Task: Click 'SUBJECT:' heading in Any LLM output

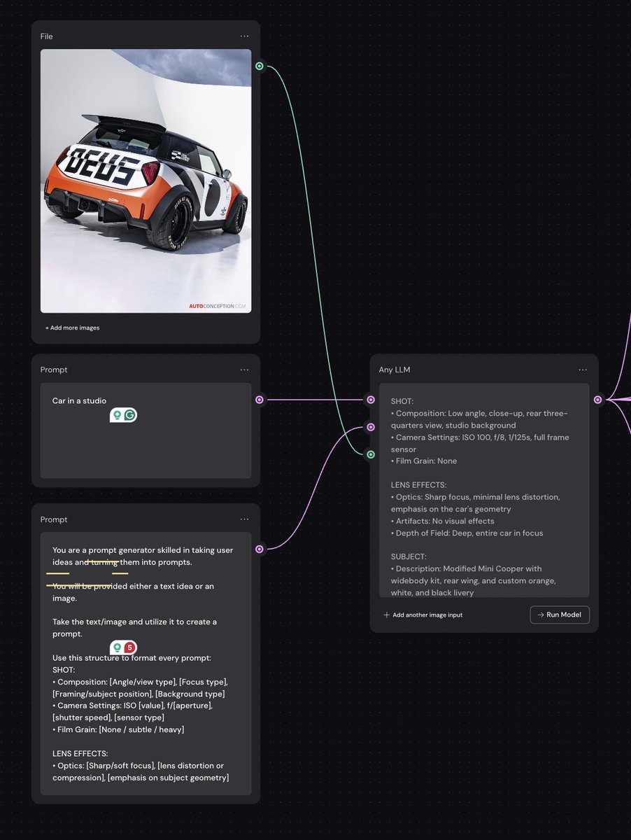Action: tap(408, 556)
